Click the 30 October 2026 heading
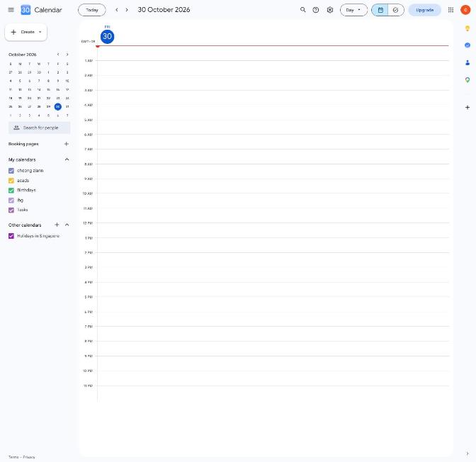 pyautogui.click(x=164, y=10)
